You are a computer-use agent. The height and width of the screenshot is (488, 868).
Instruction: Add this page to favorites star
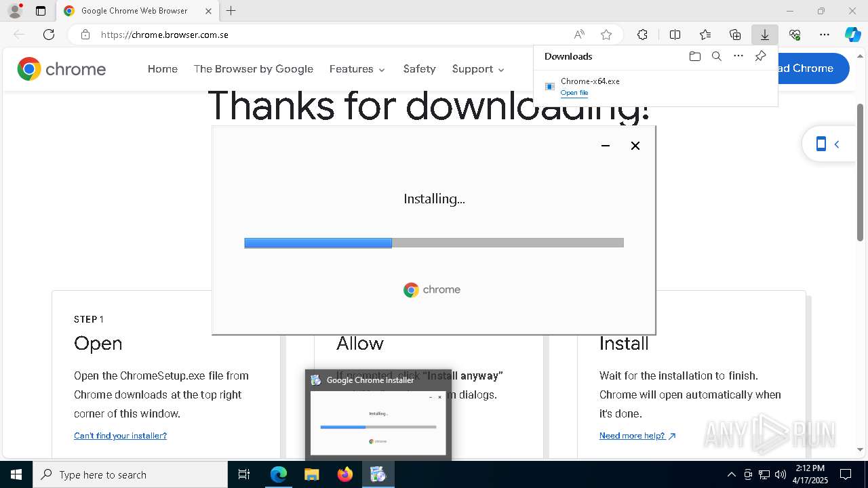[x=606, y=35]
